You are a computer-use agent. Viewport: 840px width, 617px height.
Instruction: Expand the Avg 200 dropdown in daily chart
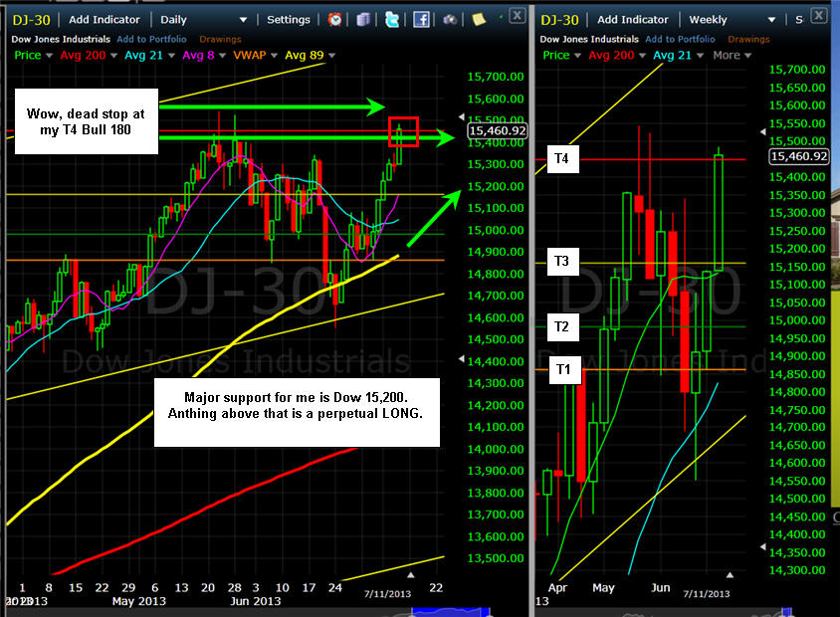113,56
